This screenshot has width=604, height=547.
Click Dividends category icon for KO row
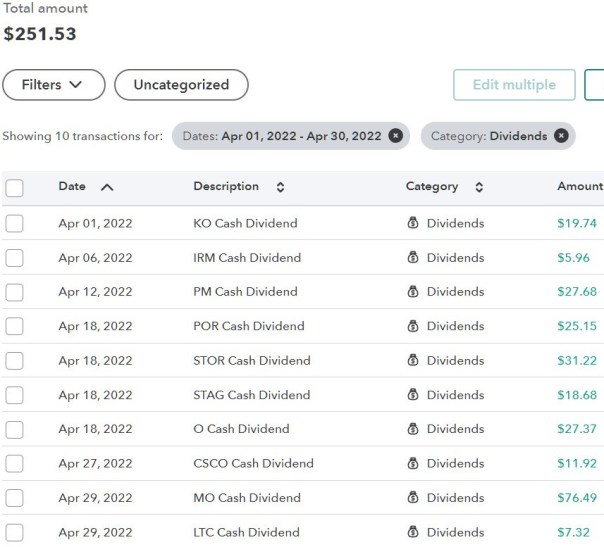click(413, 224)
